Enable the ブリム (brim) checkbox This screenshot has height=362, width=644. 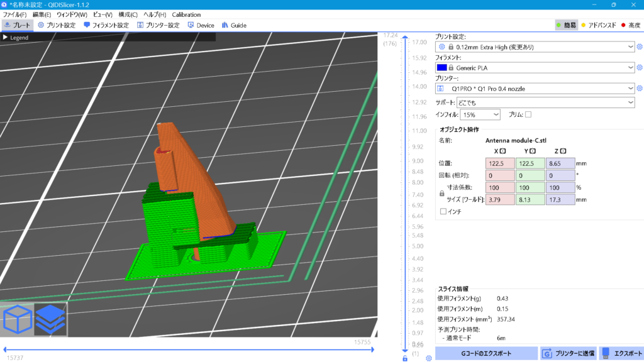(528, 114)
